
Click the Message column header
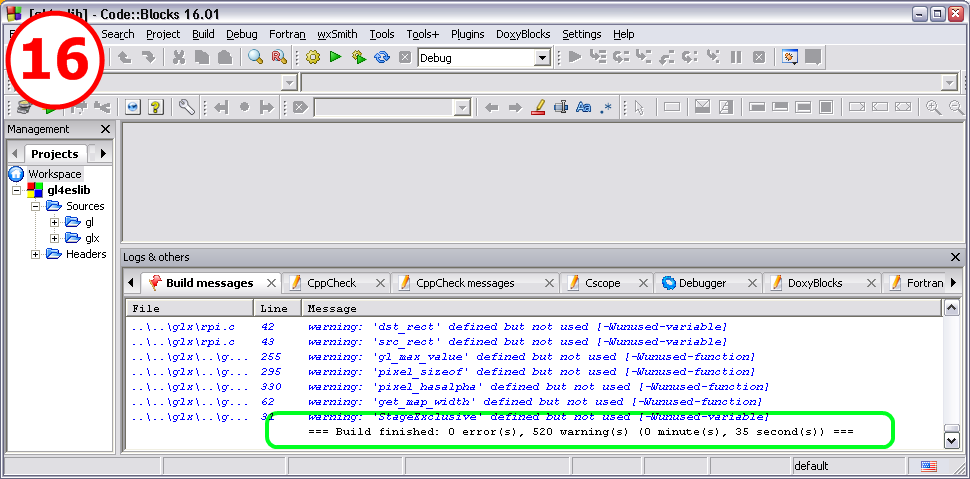(621, 308)
